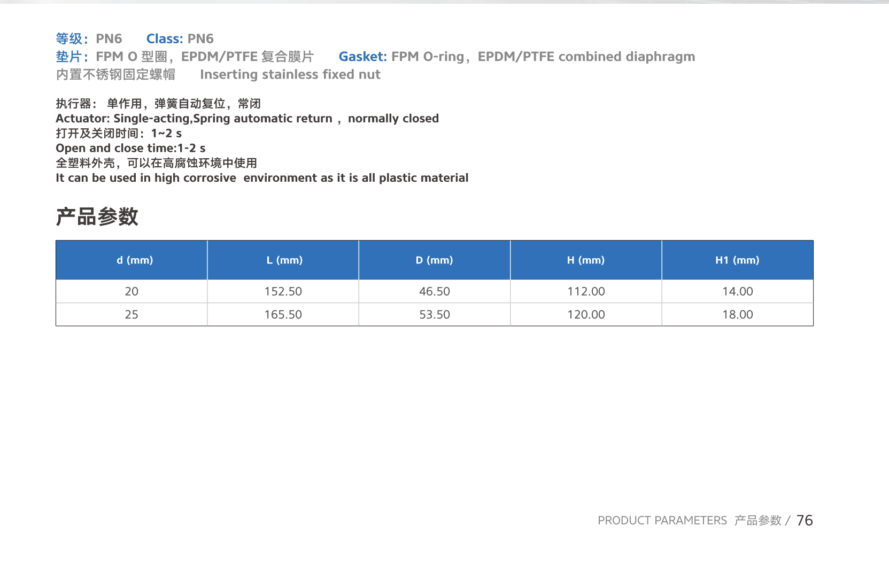889x588 pixels.
Task: Click the 'Open and close time:1-2 s' line
Action: pyautogui.click(x=130, y=148)
